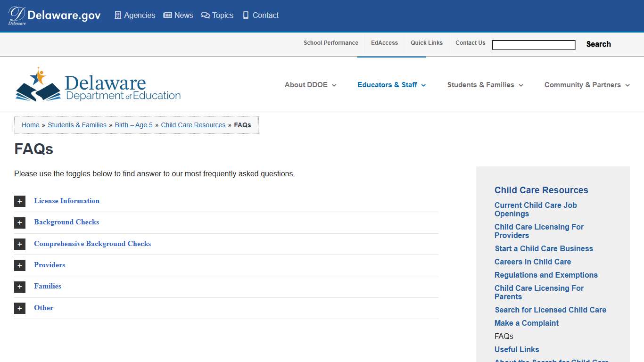This screenshot has width=644, height=362.
Task: Focus the site search text field
Action: [534, 45]
